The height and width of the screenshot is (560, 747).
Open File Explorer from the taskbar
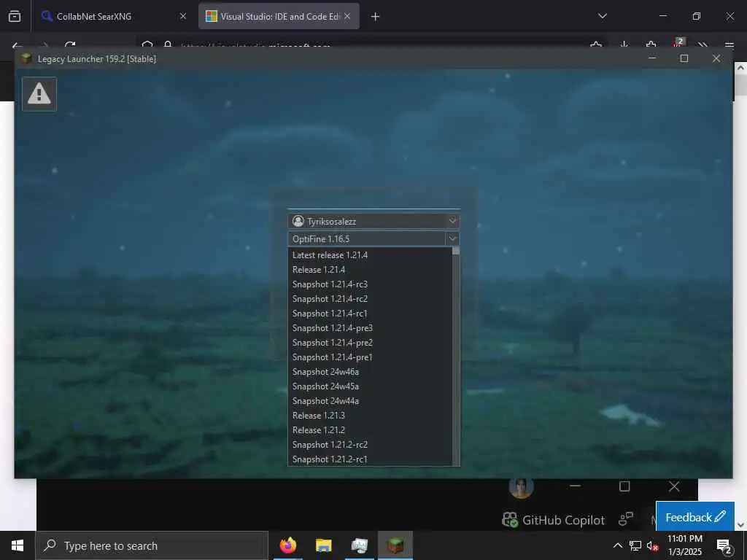[323, 545]
